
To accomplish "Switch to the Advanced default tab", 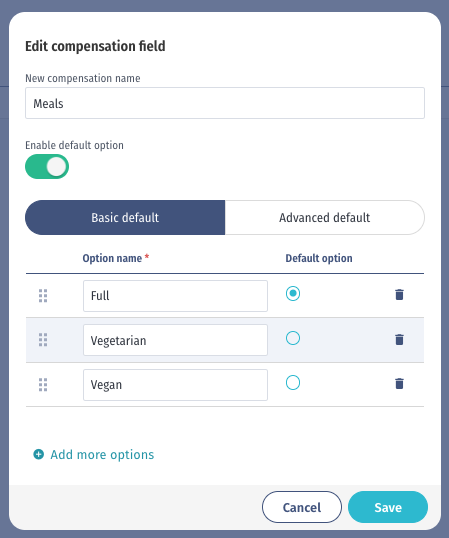I will coord(324,218).
